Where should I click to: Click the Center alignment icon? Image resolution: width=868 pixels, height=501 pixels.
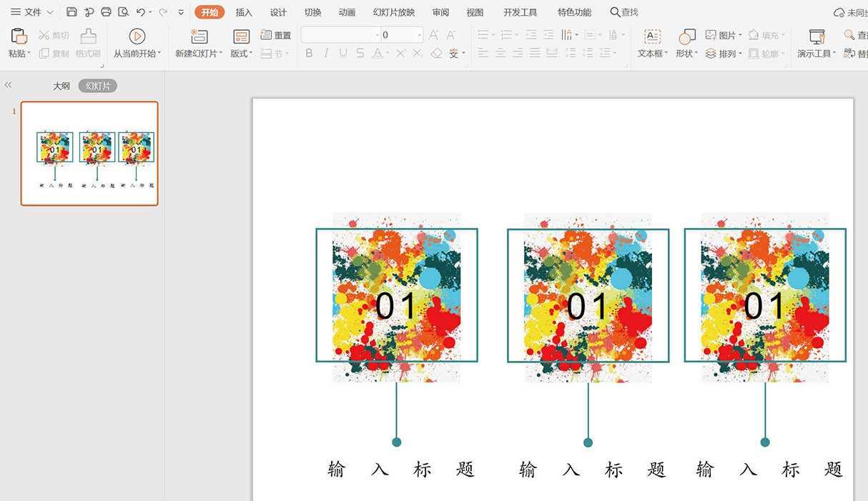coord(500,54)
